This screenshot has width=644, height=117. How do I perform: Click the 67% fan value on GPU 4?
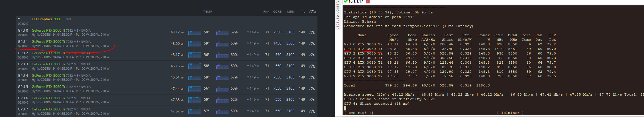(234, 77)
